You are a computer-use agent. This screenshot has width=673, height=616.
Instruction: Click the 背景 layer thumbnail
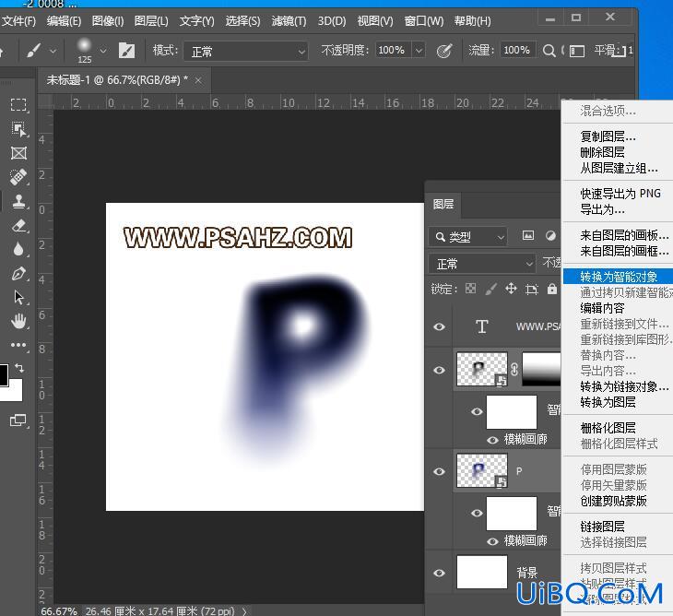click(482, 572)
